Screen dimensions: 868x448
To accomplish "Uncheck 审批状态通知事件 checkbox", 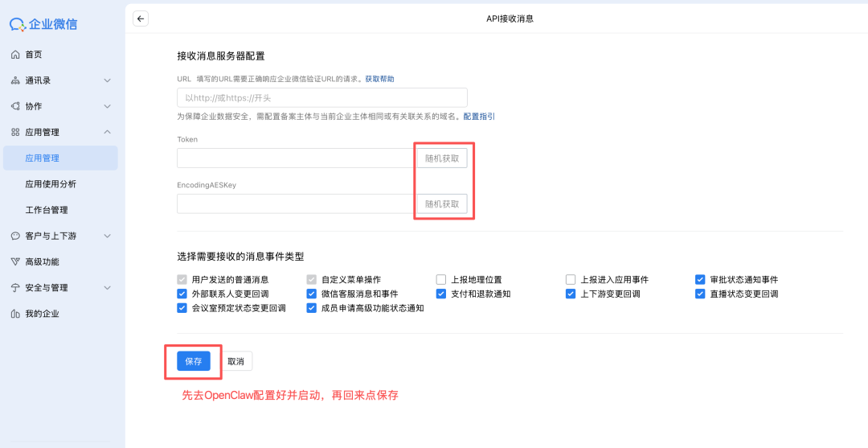I will point(700,280).
